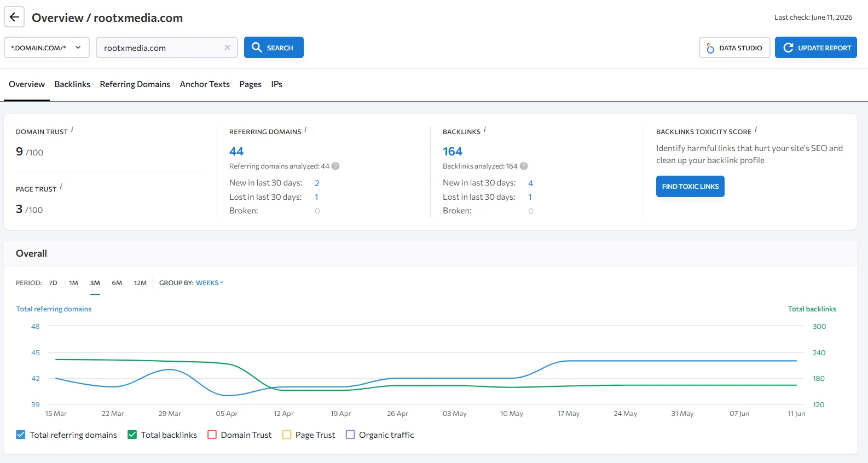Viewport: 868px width, 463px height.
Task: Open new referring domains count 2
Action: click(317, 183)
